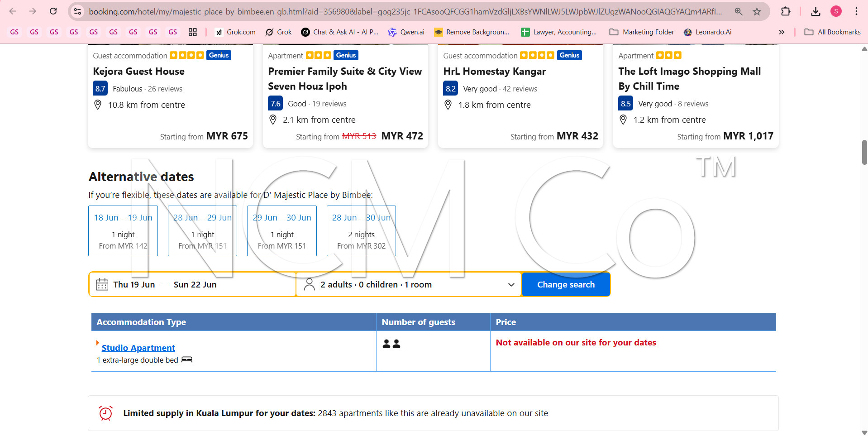Click the Change search button
Screen dimensions: 868x436
pyautogui.click(x=566, y=284)
